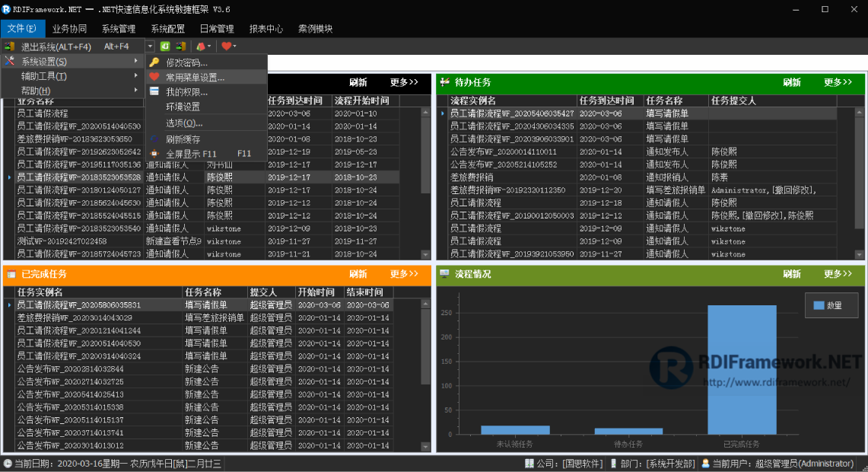Screen dimensions: 868x472
Task: Open the dropdown arrow next to heart icon
Action: coord(234,46)
